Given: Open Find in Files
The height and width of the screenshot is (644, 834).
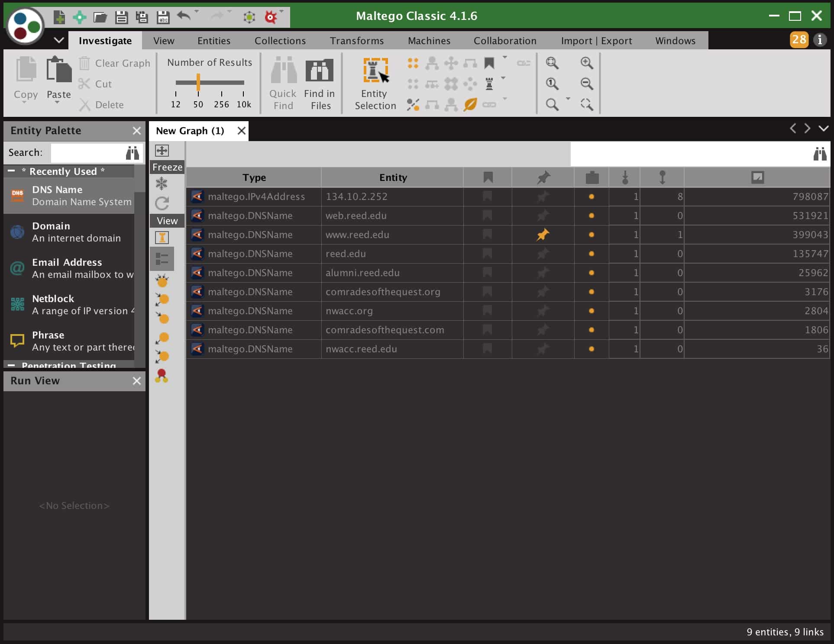Looking at the screenshot, I should (x=320, y=84).
